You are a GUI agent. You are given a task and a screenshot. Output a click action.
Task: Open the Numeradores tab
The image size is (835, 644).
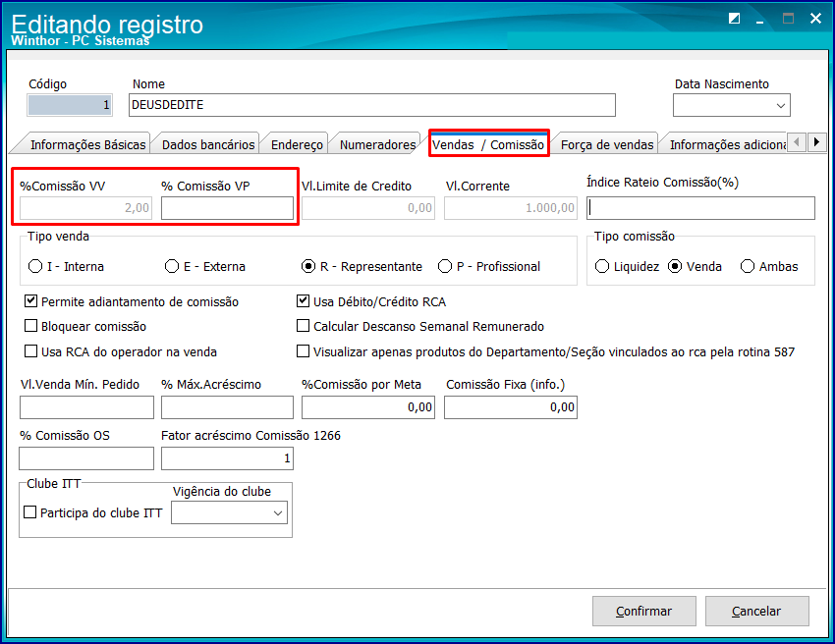tap(377, 144)
